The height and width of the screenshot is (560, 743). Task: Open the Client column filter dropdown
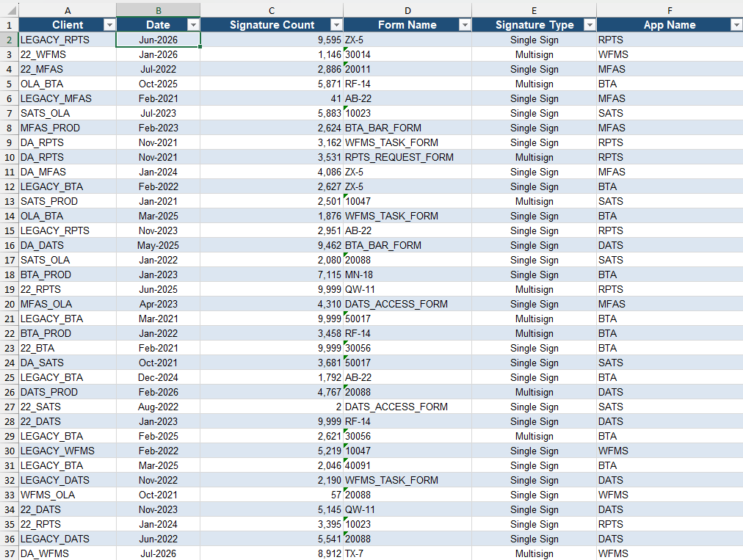coord(109,25)
